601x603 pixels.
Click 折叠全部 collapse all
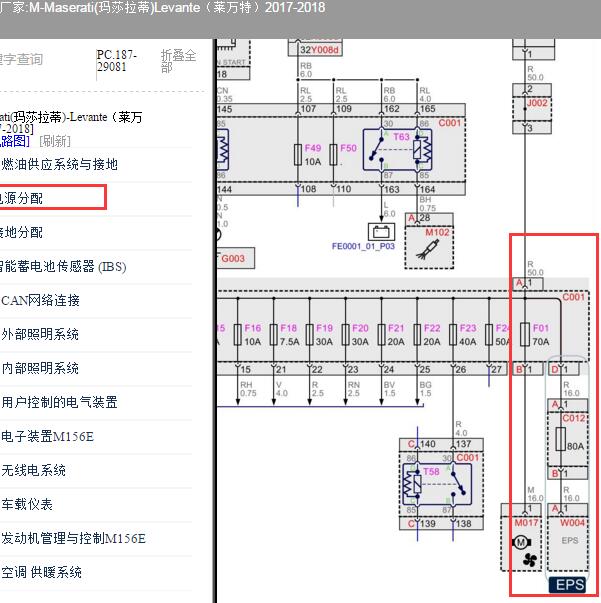[x=178, y=61]
